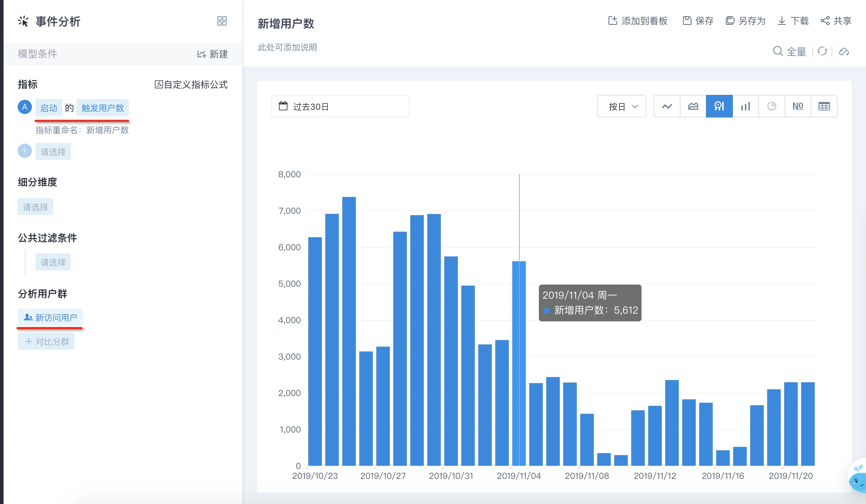Image resolution: width=866 pixels, height=504 pixels.
Task: Expand the 按日 granularity dropdown
Action: tap(622, 106)
